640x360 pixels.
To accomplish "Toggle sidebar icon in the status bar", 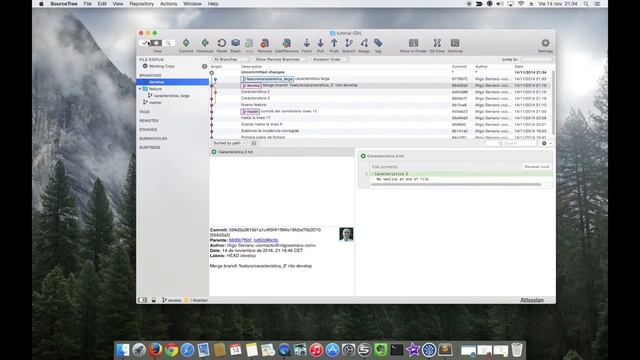I will pyautogui.click(x=142, y=300).
